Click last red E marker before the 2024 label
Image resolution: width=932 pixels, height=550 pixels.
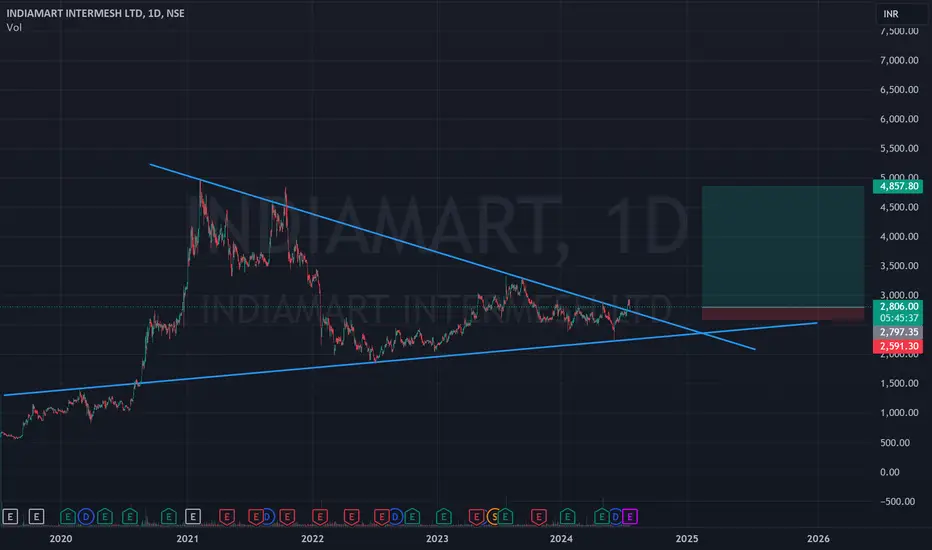click(x=539, y=517)
